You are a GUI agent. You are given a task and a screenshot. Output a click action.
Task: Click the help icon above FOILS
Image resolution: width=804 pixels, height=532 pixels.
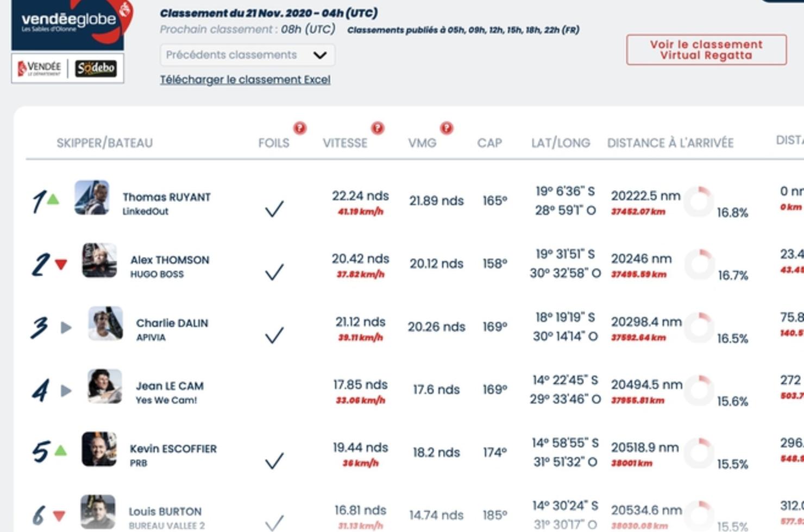click(x=300, y=128)
